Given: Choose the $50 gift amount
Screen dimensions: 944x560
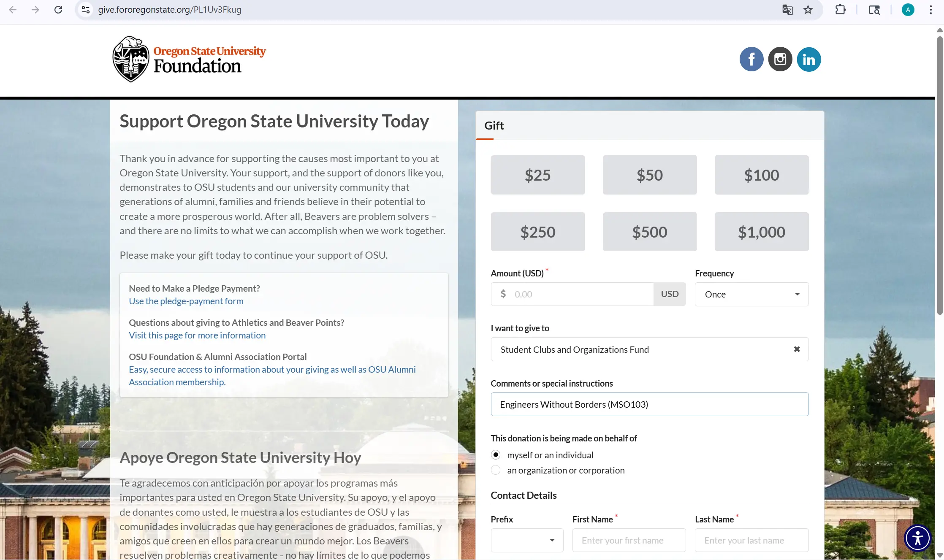Looking at the screenshot, I should [649, 175].
